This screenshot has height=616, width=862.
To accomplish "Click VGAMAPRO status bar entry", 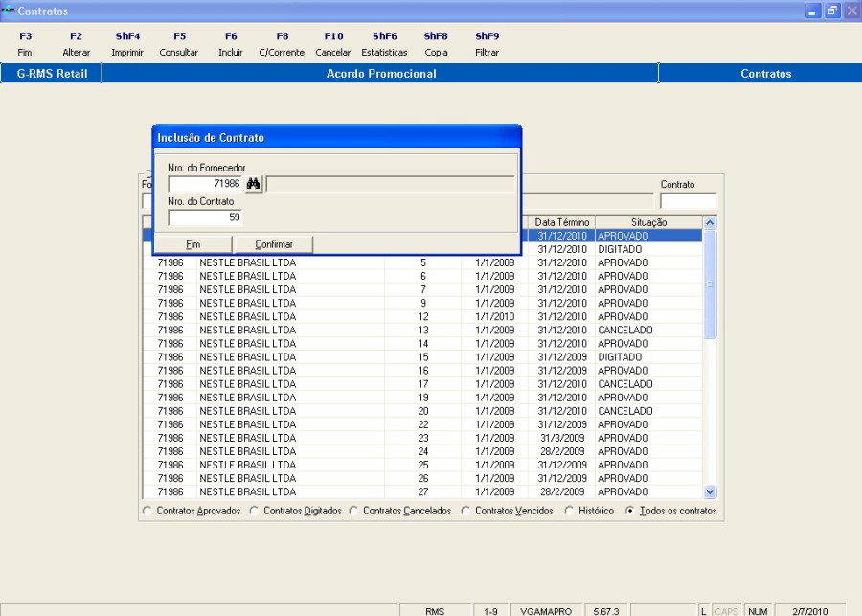I will coord(546,611).
